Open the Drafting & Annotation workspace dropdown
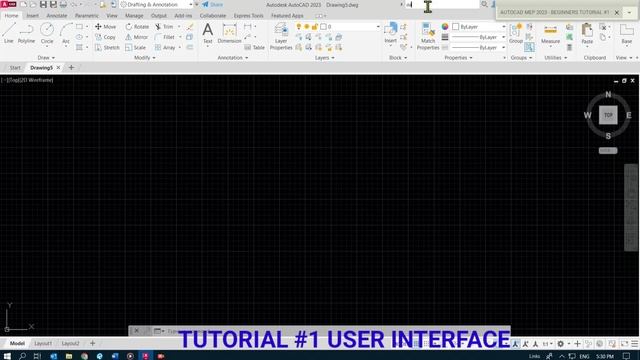This screenshot has width=640, height=360. 157,4
